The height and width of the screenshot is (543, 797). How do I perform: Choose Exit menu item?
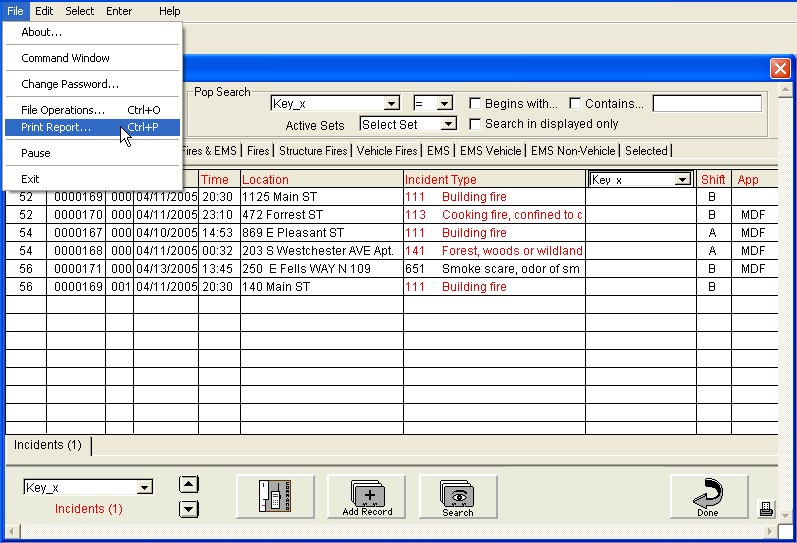[x=93, y=179]
